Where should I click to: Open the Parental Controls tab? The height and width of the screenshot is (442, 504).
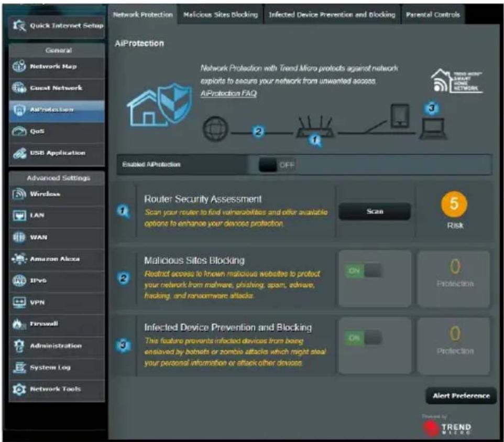click(433, 15)
